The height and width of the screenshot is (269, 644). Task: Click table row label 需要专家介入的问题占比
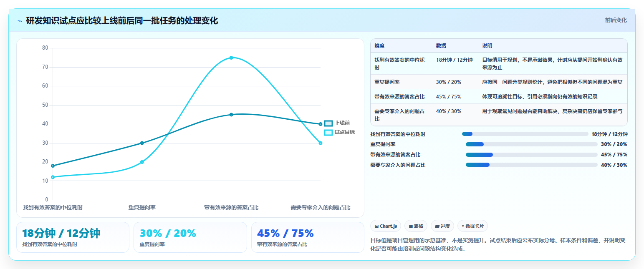coord(400,115)
